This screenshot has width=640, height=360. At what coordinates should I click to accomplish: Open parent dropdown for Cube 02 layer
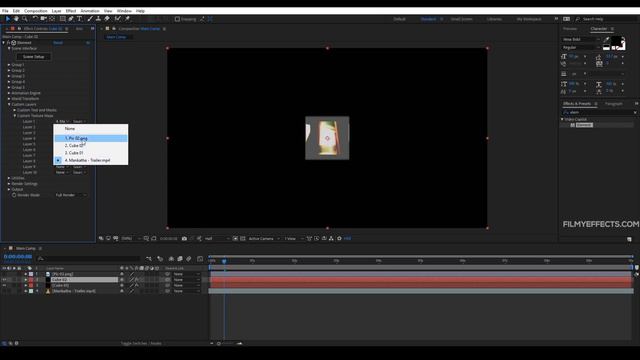(x=187, y=280)
